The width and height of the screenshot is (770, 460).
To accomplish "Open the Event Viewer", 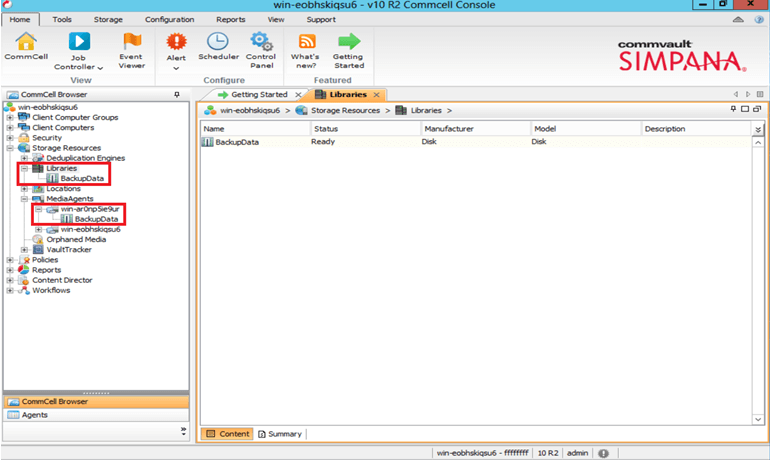I will 131,42.
